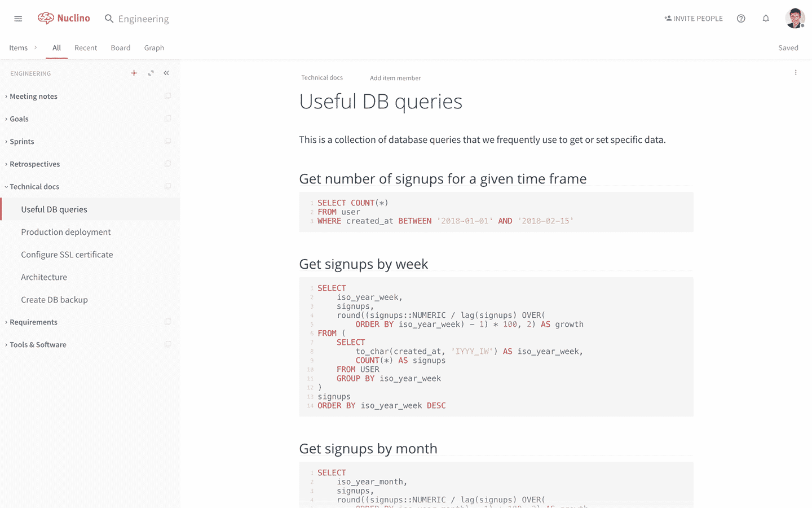The image size is (812, 508).
Task: Open the hamburger main menu
Action: click(x=18, y=19)
